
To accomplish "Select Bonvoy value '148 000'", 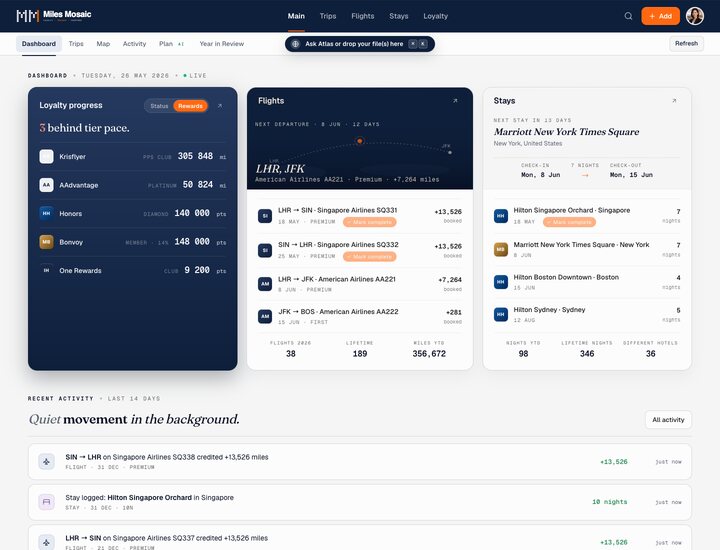I will [x=192, y=241].
